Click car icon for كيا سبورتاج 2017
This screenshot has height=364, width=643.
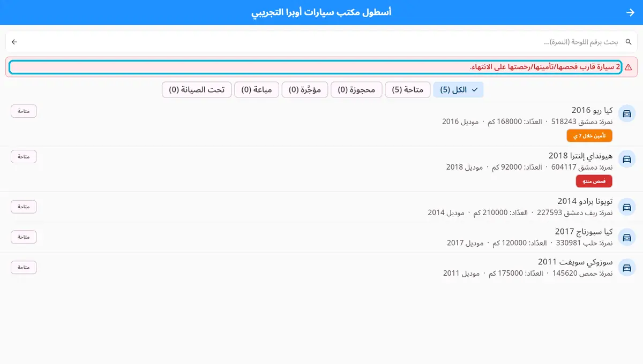[x=626, y=237]
